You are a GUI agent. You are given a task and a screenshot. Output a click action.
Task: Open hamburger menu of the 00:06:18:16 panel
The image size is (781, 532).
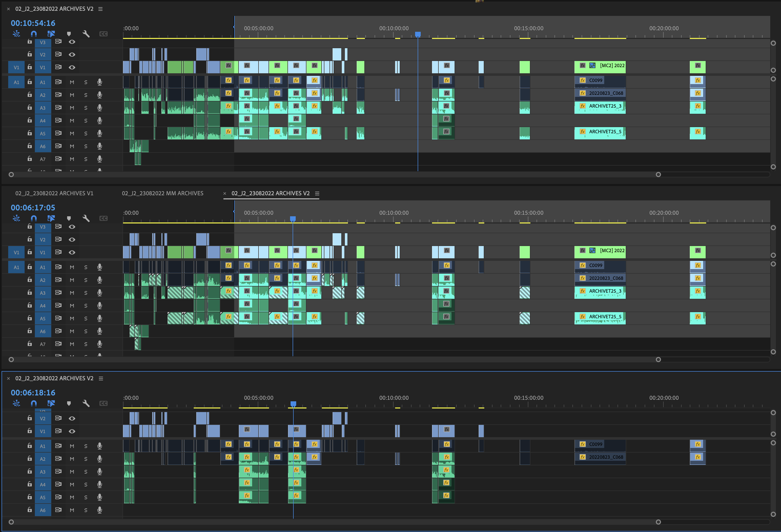pos(101,378)
